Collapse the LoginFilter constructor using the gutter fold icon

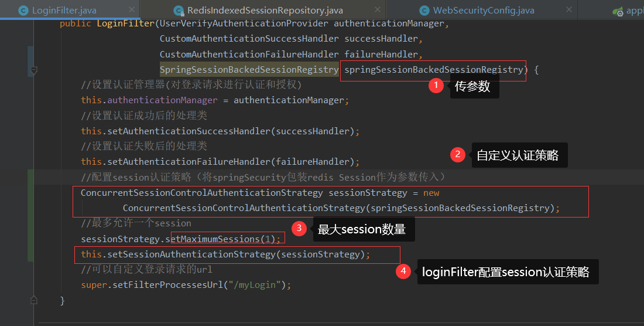(x=34, y=70)
